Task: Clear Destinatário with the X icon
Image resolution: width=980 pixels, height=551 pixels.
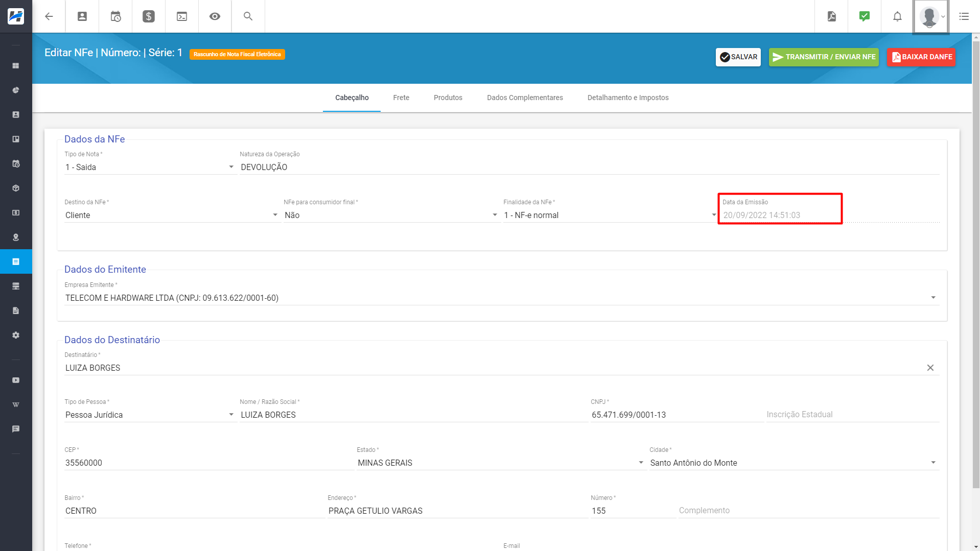Action: tap(930, 368)
